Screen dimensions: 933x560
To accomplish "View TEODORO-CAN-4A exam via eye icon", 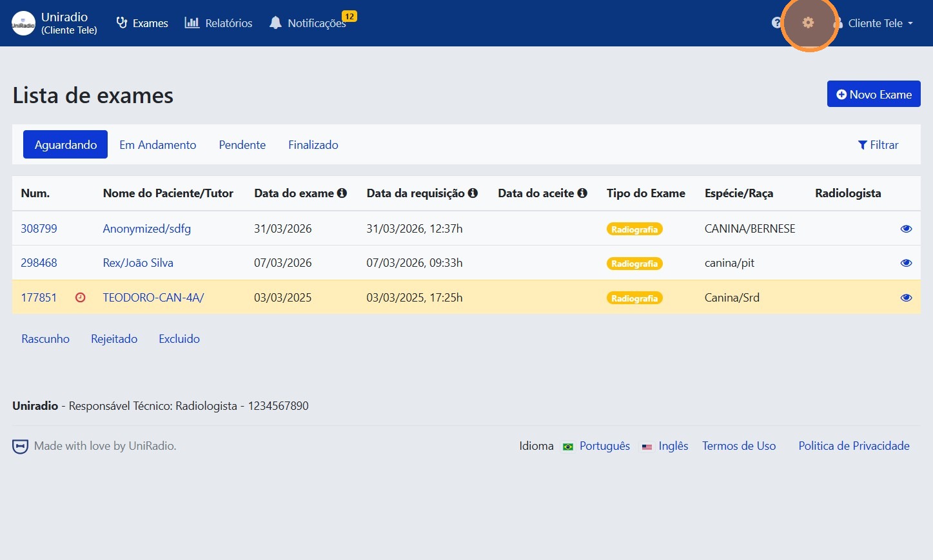I will coord(906,297).
